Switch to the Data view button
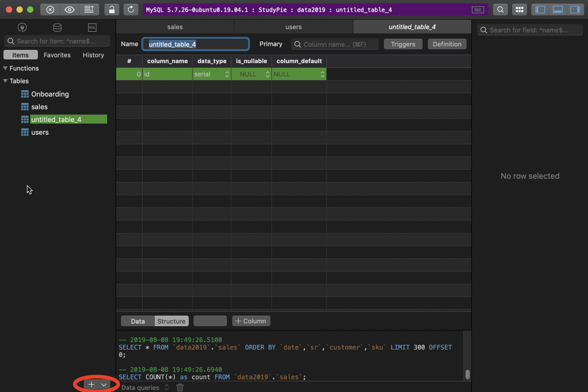This screenshot has width=588, height=392. [138, 321]
